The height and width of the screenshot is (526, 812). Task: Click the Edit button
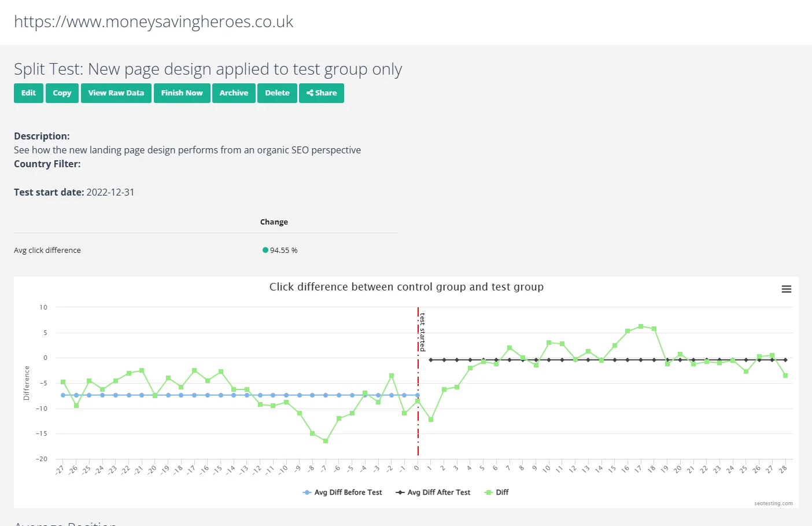(28, 93)
